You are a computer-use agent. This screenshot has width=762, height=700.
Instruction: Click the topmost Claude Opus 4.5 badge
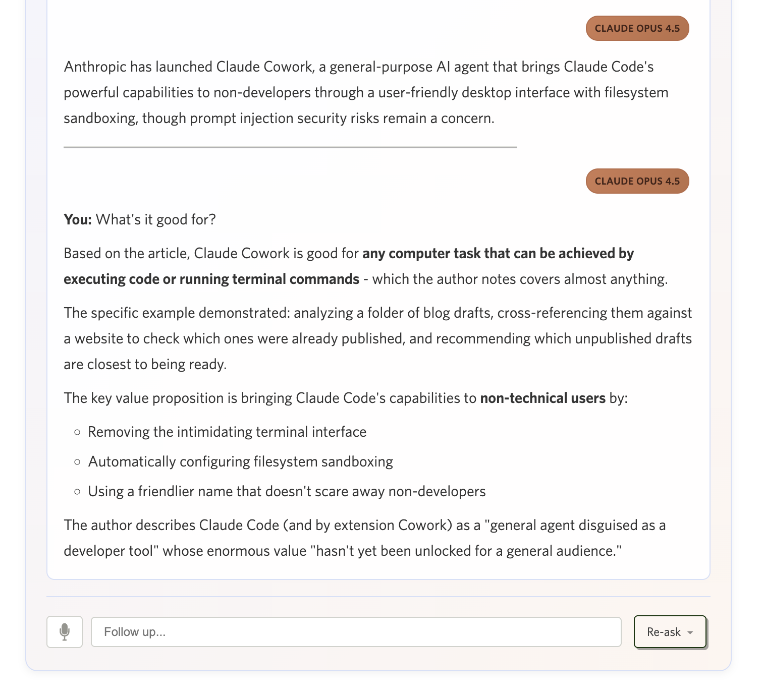tap(637, 28)
